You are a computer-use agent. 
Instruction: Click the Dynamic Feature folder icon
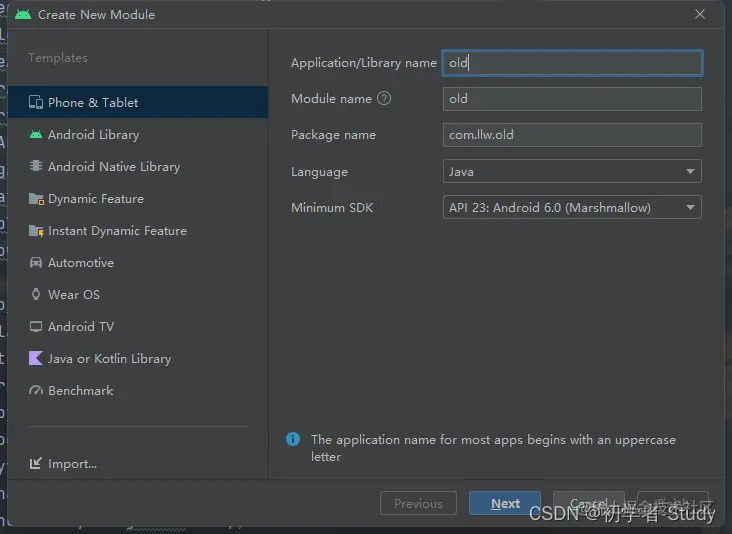coord(36,199)
